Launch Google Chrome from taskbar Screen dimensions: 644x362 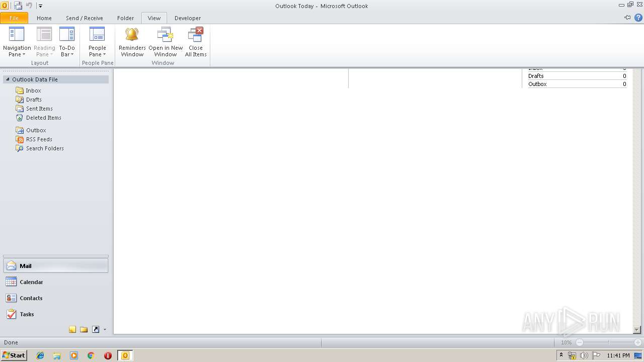coord(91,355)
